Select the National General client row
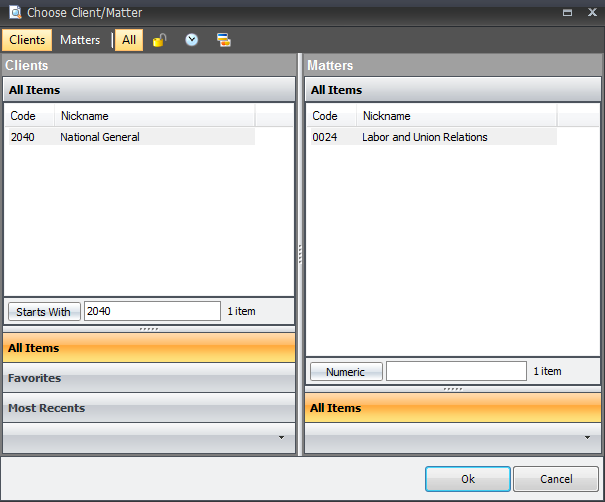This screenshot has width=605, height=502. click(100, 137)
